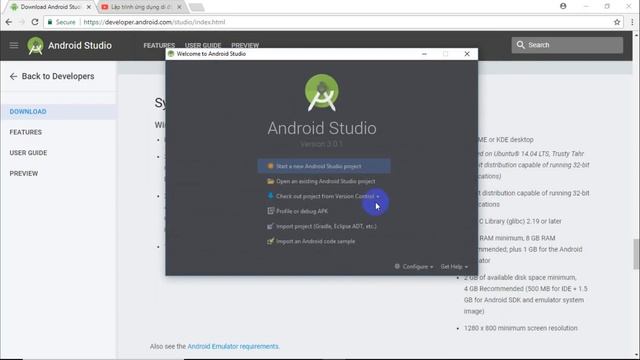Open an existing Android Studio project

click(325, 181)
